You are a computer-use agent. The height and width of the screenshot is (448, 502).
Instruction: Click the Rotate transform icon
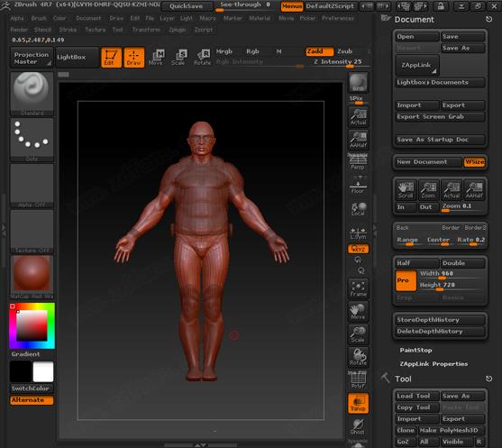202,58
